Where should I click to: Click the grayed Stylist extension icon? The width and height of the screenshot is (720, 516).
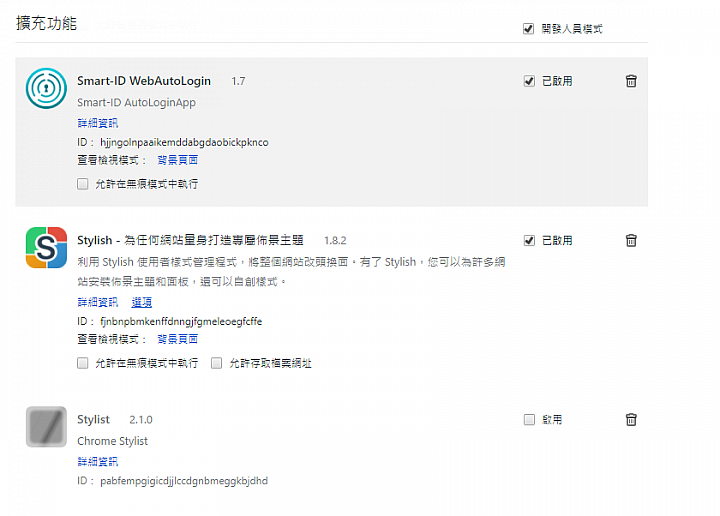46,426
